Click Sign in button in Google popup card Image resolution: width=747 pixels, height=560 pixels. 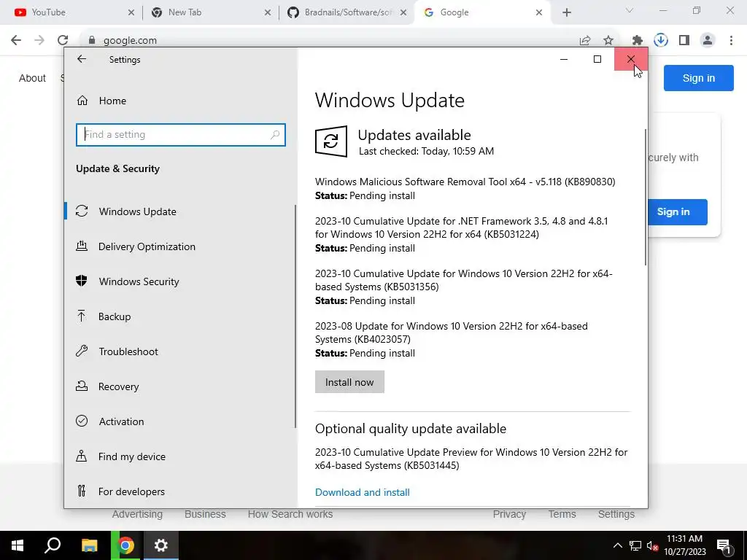coord(678,212)
